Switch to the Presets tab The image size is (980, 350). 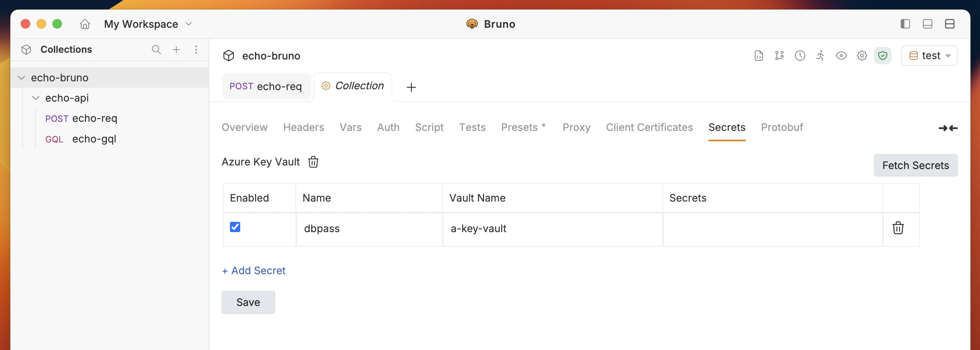[519, 127]
